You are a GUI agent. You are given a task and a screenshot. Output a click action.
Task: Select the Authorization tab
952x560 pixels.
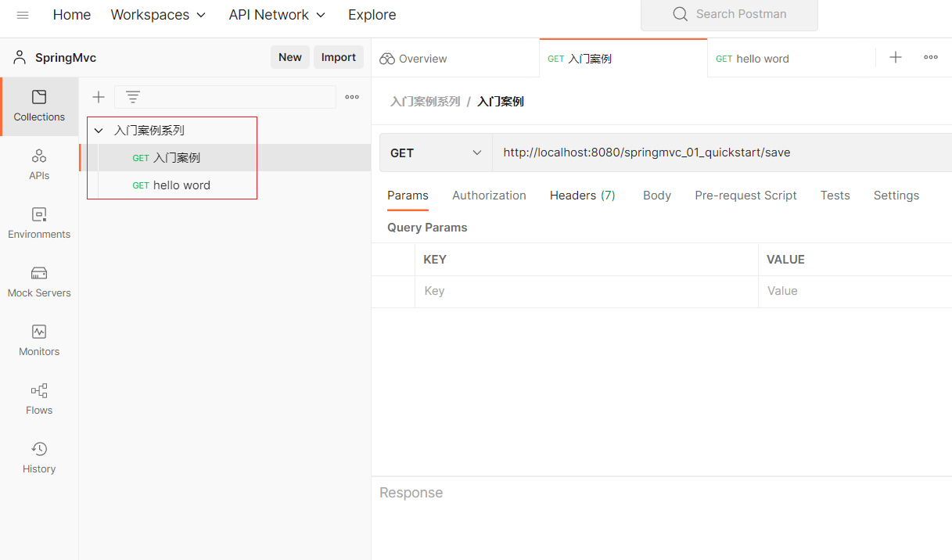[x=489, y=196]
